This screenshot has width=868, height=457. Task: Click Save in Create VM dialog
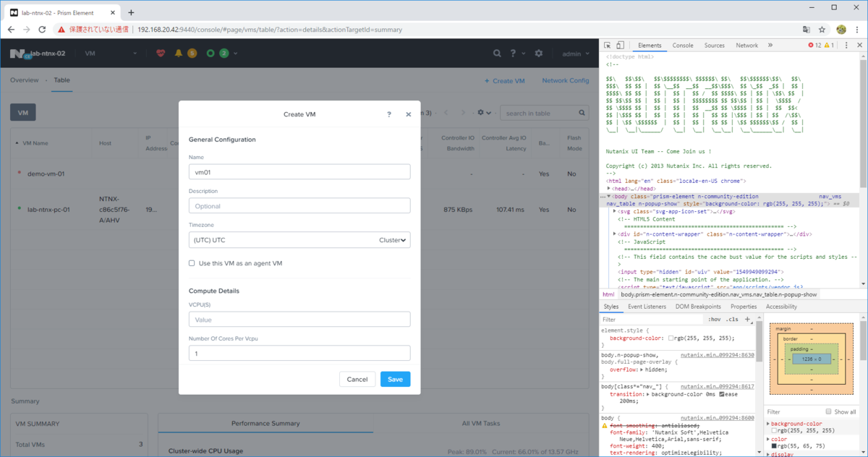[396, 379]
